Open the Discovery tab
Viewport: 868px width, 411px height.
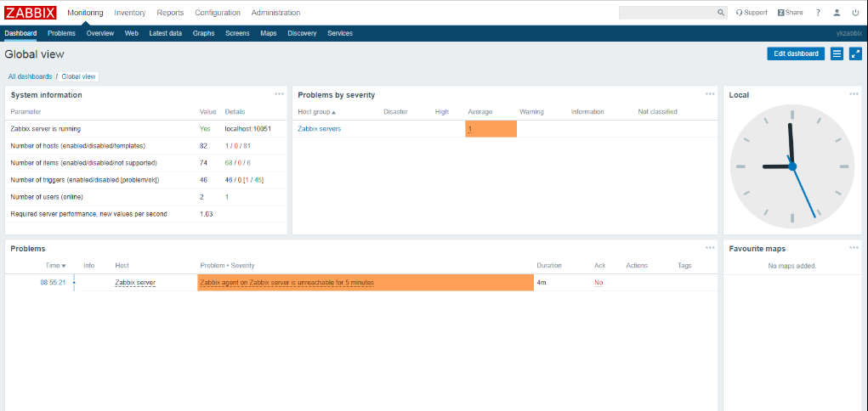[303, 33]
